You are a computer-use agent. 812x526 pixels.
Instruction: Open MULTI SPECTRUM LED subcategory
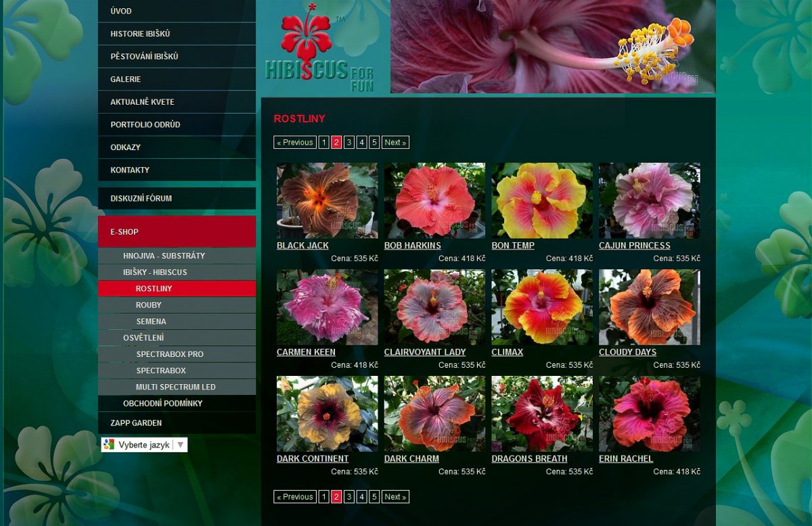point(177,387)
